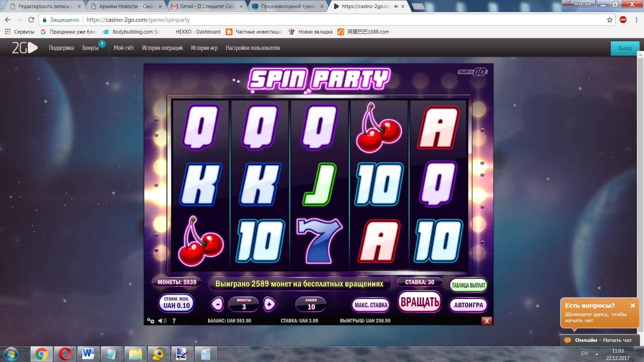This screenshot has width=644, height=362.
Task: Open Opera browser from taskbar
Action: click(65, 354)
